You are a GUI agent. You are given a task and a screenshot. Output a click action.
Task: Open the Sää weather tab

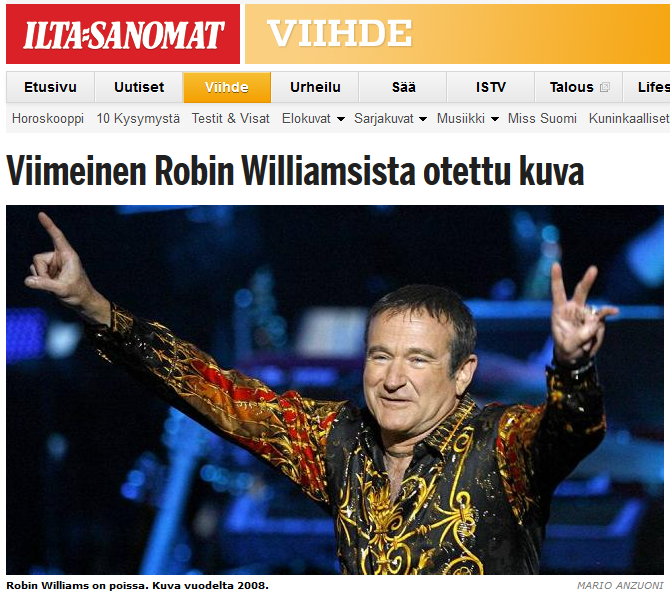tap(403, 87)
